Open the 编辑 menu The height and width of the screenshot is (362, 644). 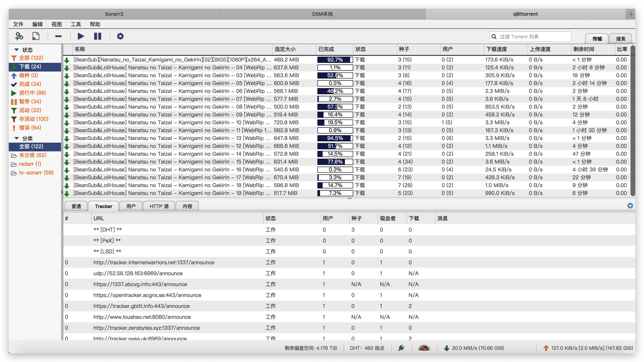37,24
